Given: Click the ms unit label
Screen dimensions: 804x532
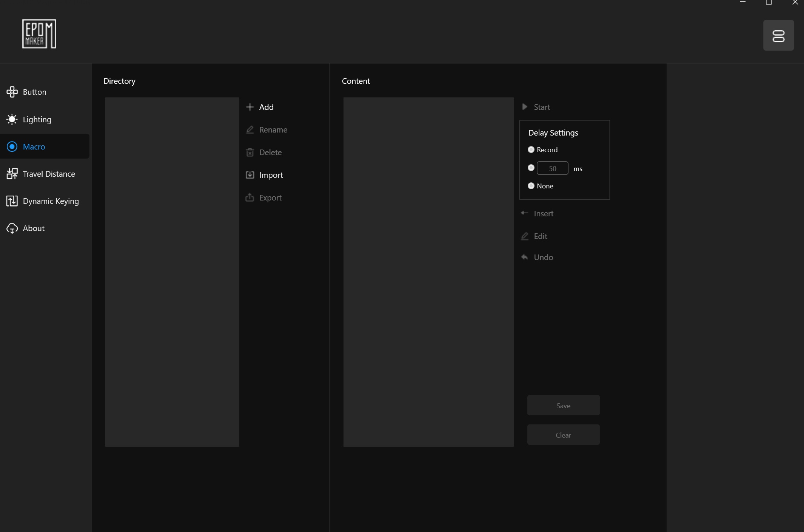Looking at the screenshot, I should (x=578, y=169).
